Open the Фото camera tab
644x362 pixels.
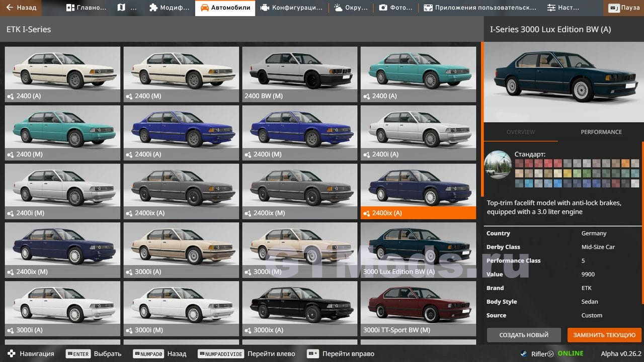click(x=395, y=8)
